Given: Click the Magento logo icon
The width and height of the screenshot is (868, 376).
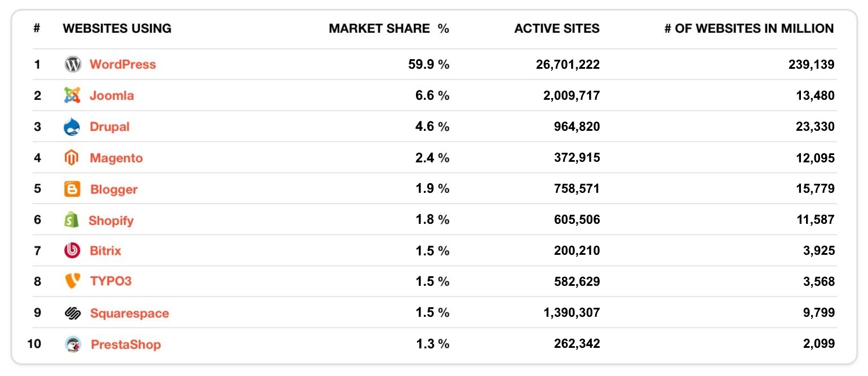Looking at the screenshot, I should [x=72, y=158].
